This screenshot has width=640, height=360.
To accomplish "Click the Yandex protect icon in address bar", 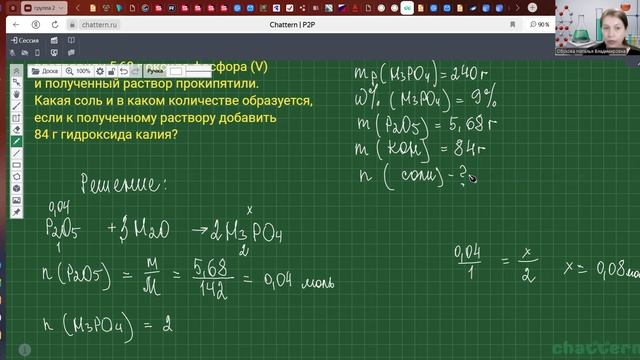I will click(36, 24).
